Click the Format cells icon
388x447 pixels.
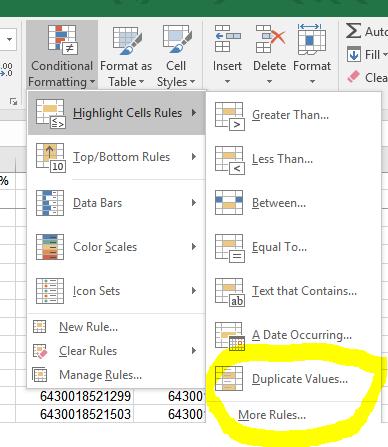pos(311,39)
